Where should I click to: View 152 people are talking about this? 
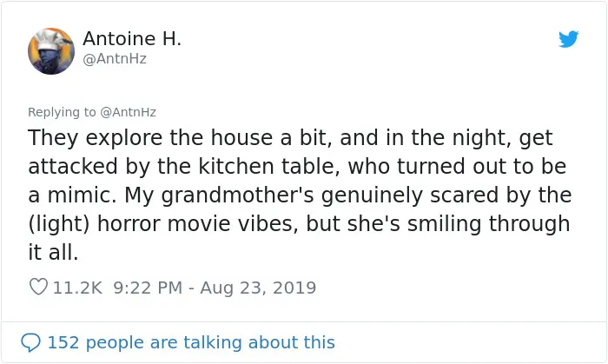pyautogui.click(x=191, y=342)
